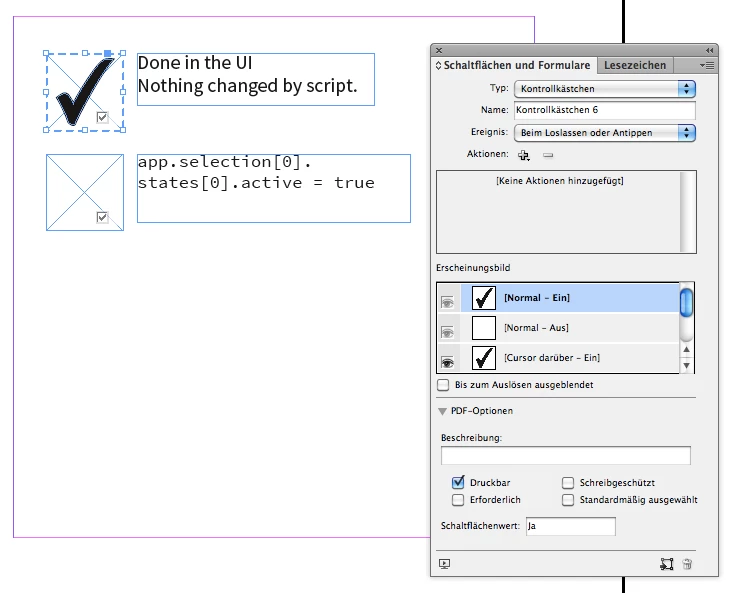Click the preview spread icon at panel bottom
Image resolution: width=735 pixels, height=593 pixels.
tap(444, 564)
